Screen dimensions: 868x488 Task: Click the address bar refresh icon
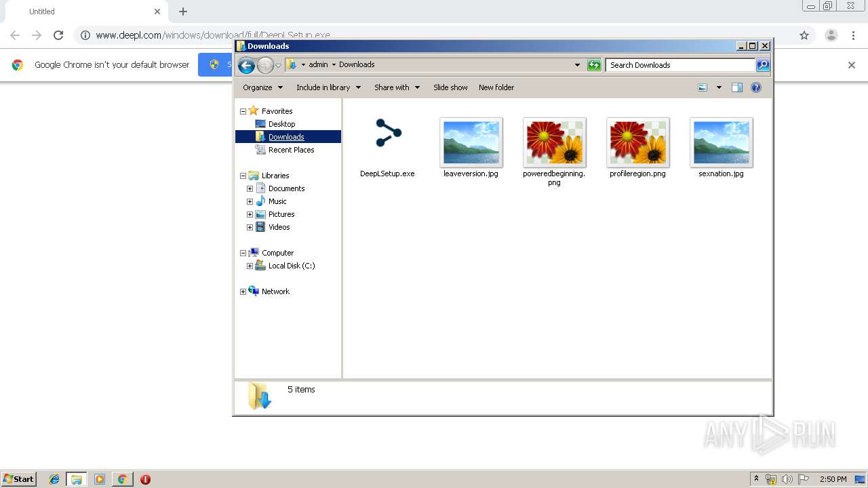click(x=594, y=65)
